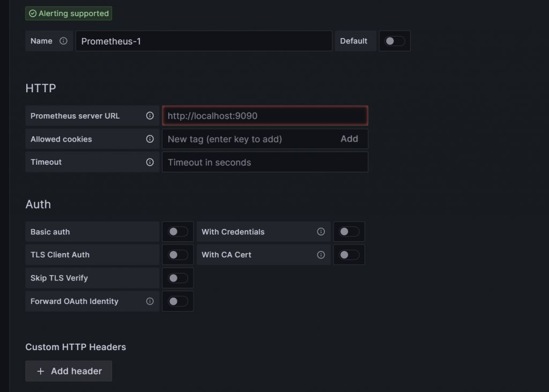Click the With CA Cert label

point(226,255)
